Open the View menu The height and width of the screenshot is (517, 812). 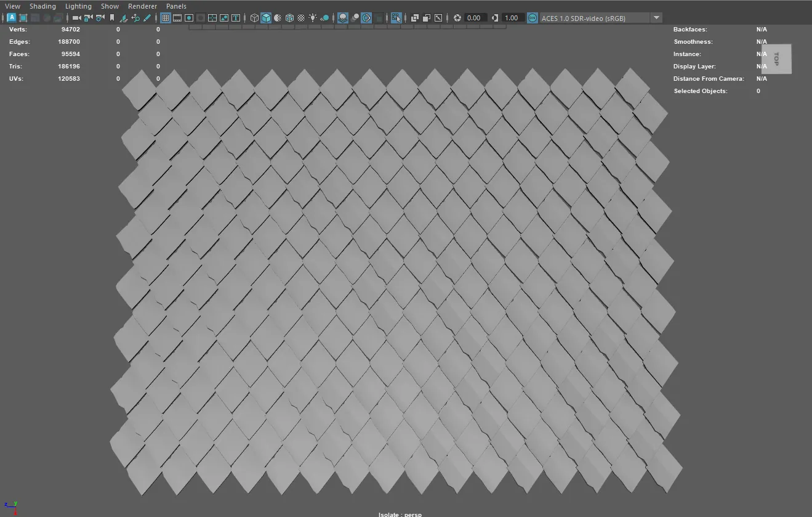pyautogui.click(x=12, y=6)
